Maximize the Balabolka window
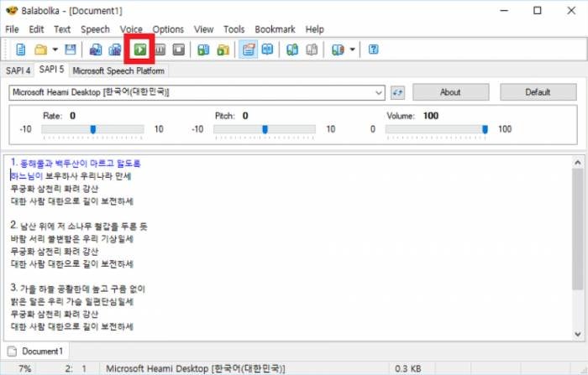Viewport: 588px width, 375px height. (538, 11)
